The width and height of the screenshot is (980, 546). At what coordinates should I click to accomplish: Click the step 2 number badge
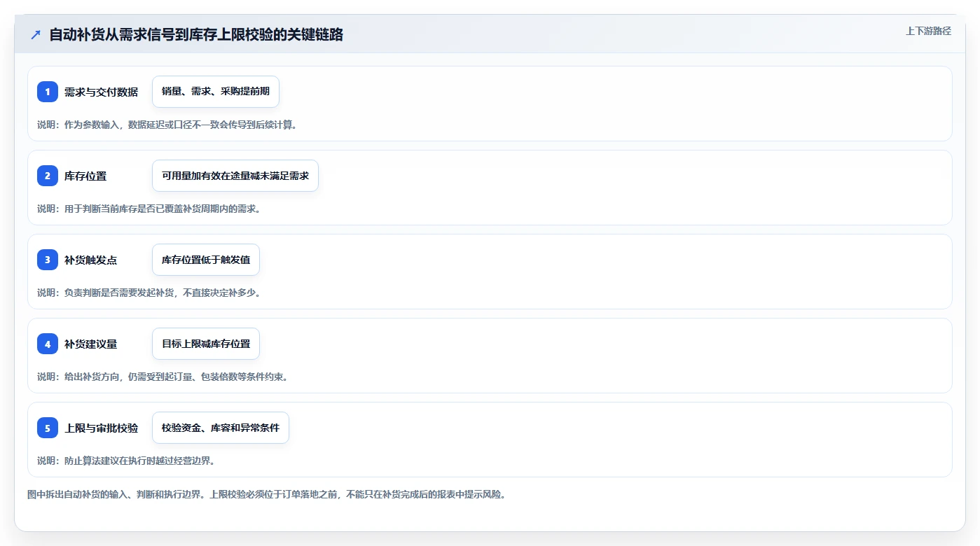(x=48, y=176)
